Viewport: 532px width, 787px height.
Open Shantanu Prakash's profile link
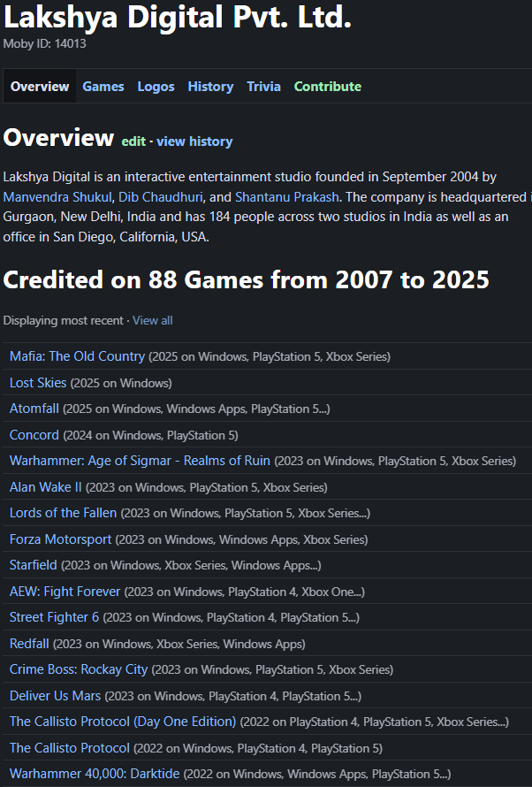(287, 196)
